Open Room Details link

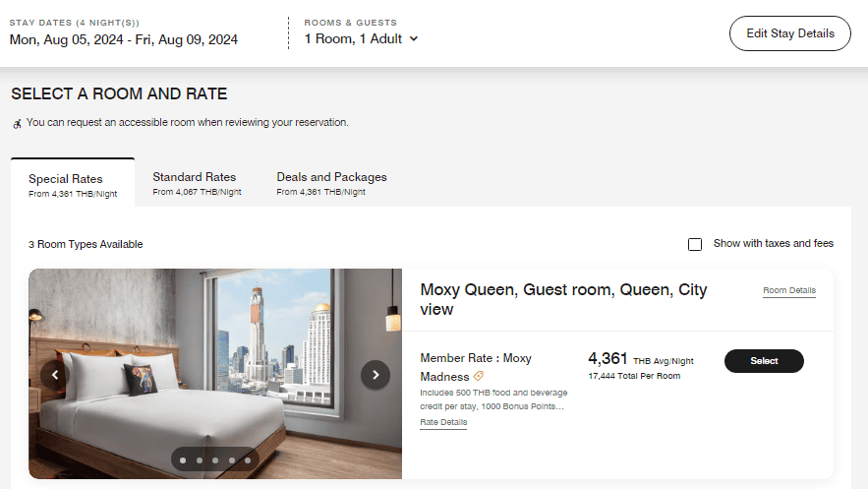coord(788,290)
